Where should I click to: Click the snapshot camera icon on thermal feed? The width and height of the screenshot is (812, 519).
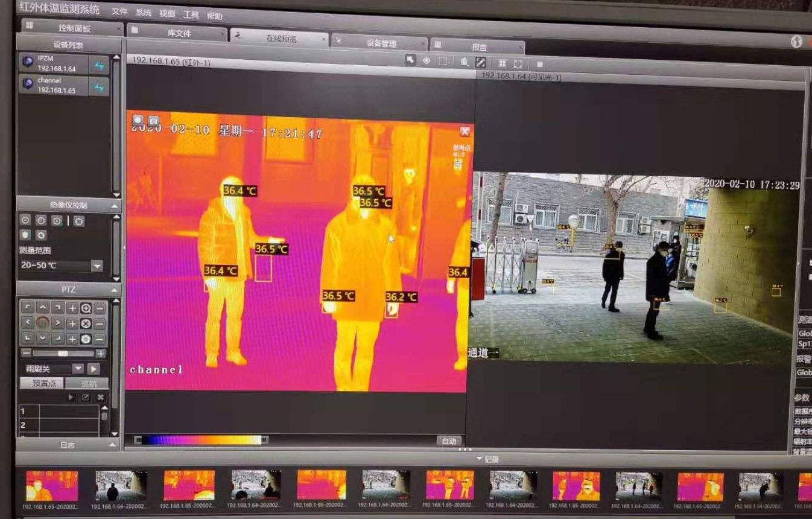tap(153, 121)
